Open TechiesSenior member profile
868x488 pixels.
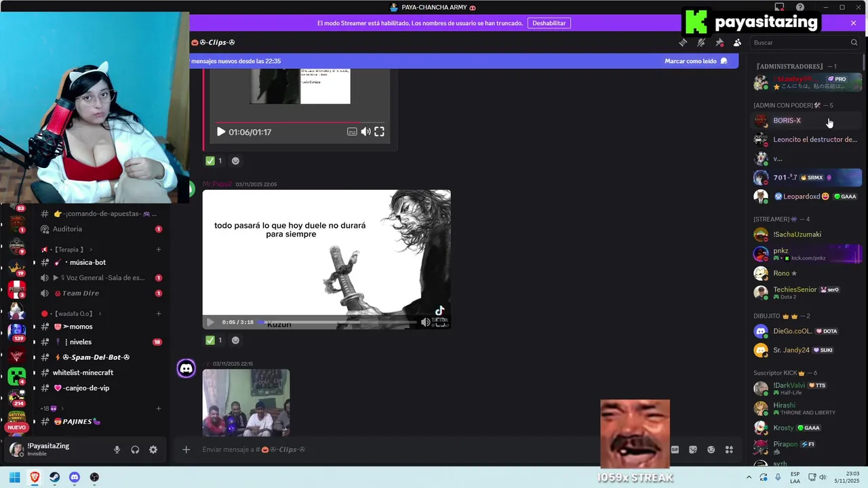point(807,293)
